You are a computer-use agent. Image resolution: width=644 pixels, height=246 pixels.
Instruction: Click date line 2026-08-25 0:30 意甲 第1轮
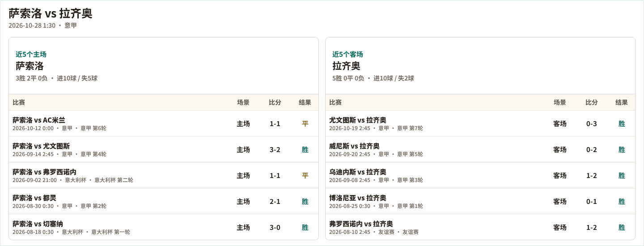click(376, 206)
